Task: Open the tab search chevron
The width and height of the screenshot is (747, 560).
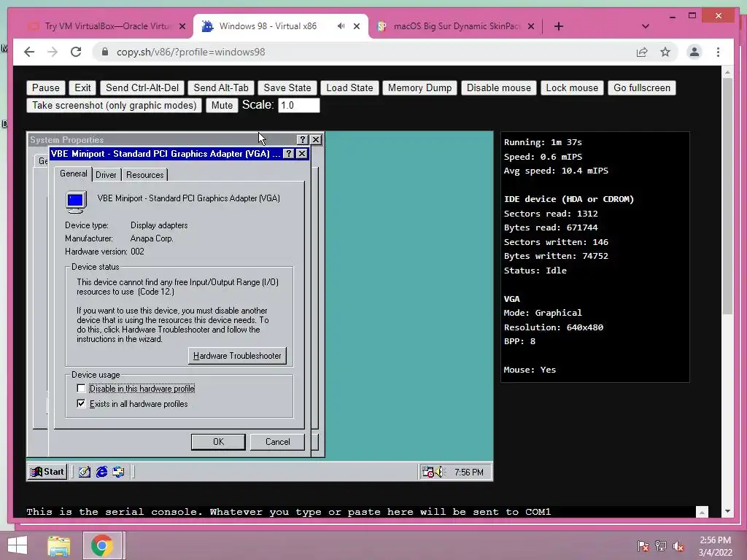Action: 646,26
